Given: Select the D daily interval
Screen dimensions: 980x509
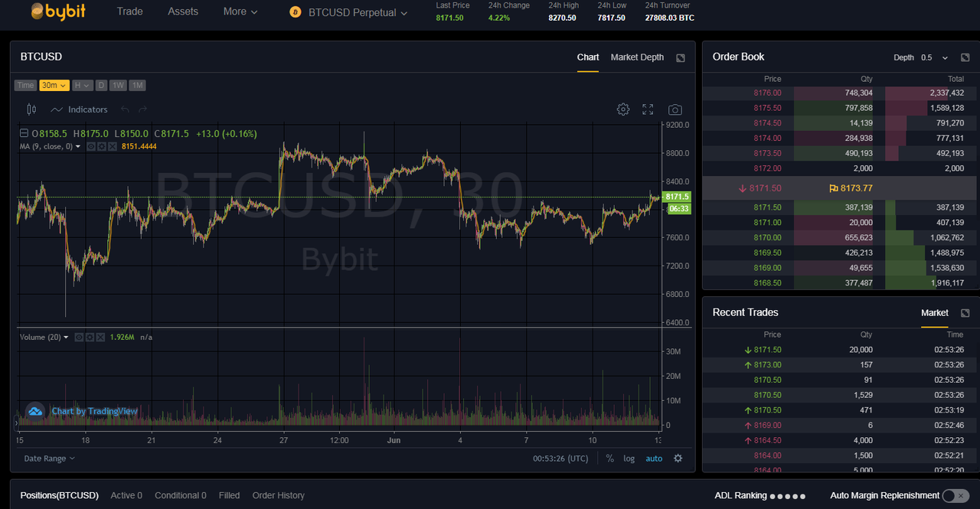Looking at the screenshot, I should click(x=101, y=86).
